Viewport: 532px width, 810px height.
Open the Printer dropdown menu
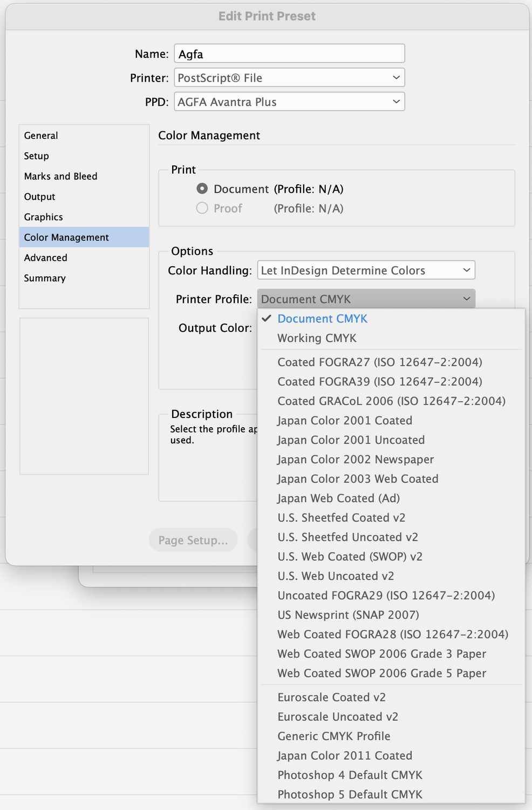point(289,78)
